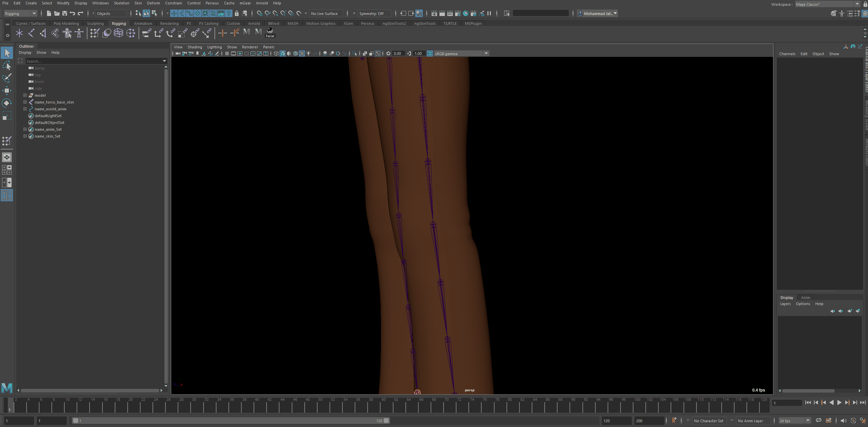
Task: Expand the name_world_anim node
Action: tap(25, 109)
